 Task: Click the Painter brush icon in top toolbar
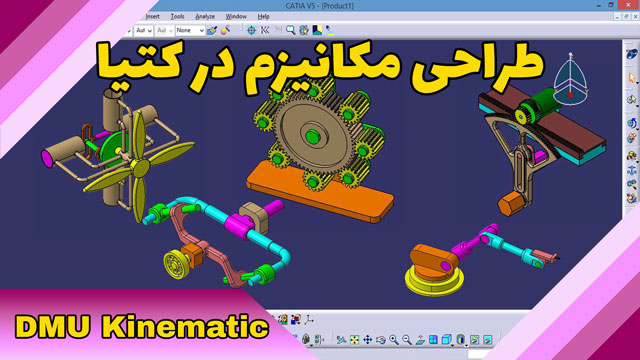pyautogui.click(x=211, y=30)
